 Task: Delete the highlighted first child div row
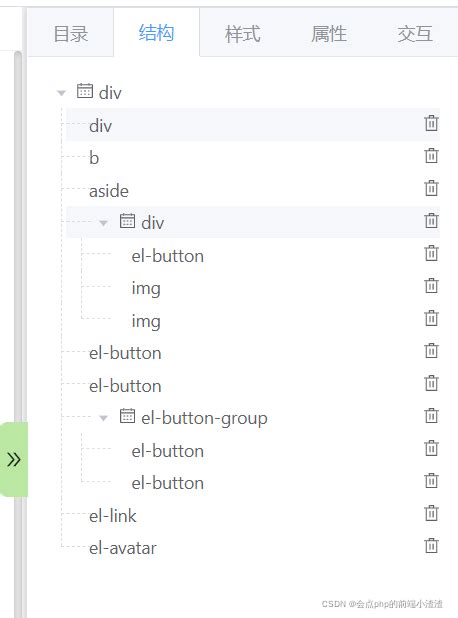coord(431,123)
